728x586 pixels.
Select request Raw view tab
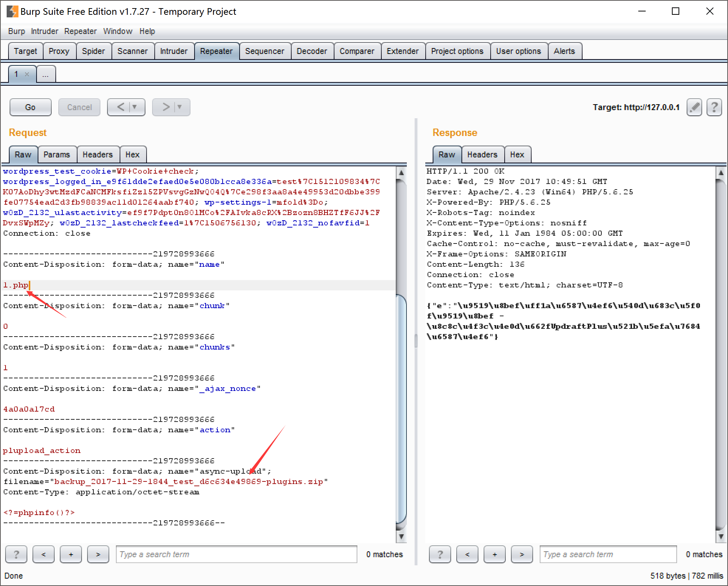(23, 154)
